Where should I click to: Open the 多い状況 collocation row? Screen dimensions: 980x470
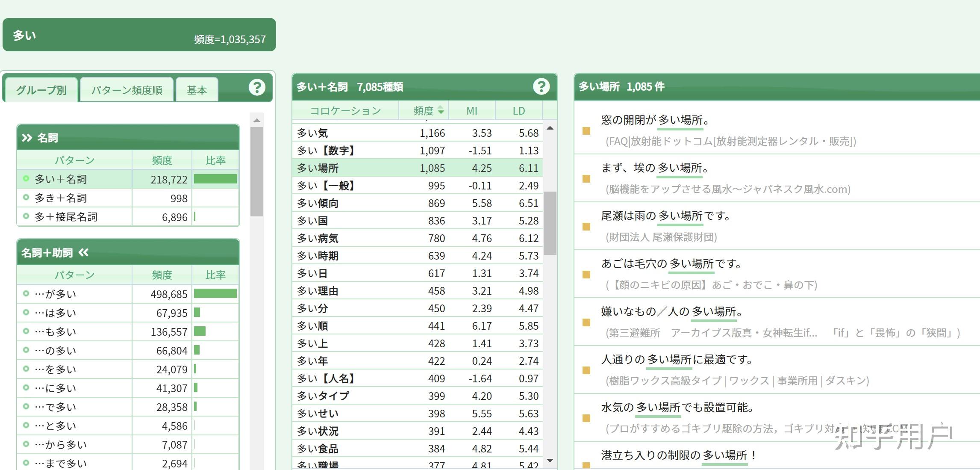(418, 431)
